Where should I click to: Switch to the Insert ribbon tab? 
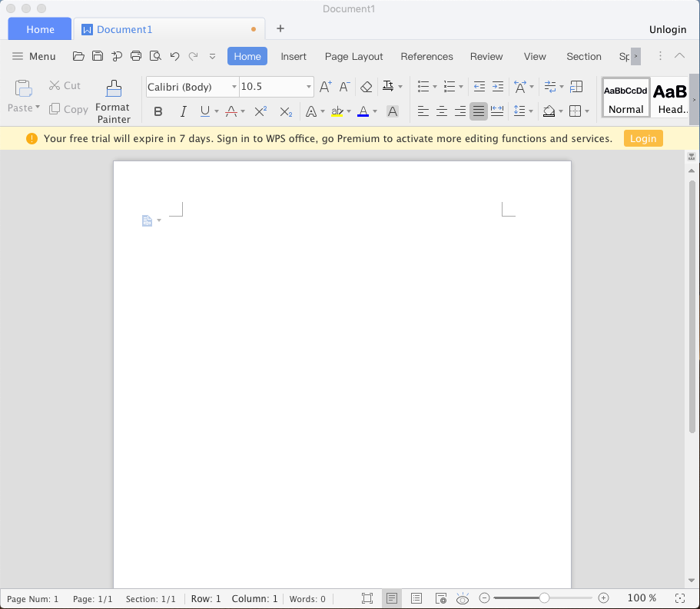coord(294,56)
